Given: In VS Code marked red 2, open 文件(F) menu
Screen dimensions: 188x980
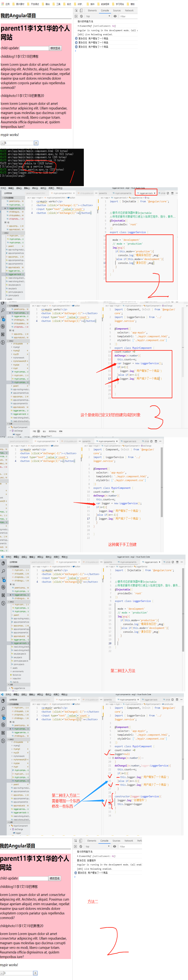Looking at the screenshot, I should point(3,188).
